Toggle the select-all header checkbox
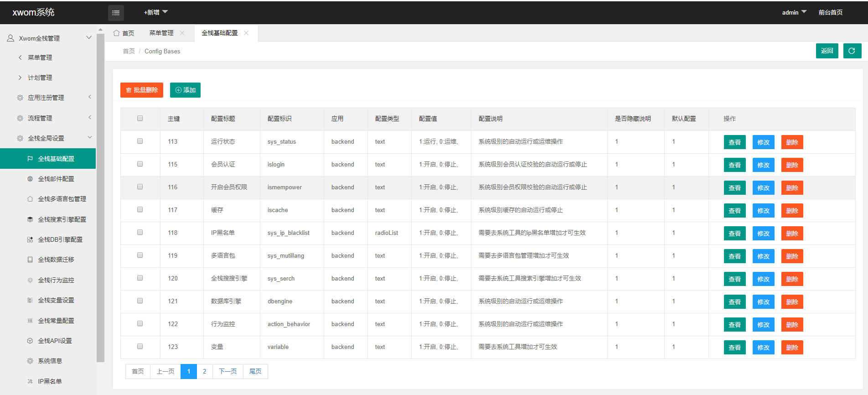 [x=140, y=118]
